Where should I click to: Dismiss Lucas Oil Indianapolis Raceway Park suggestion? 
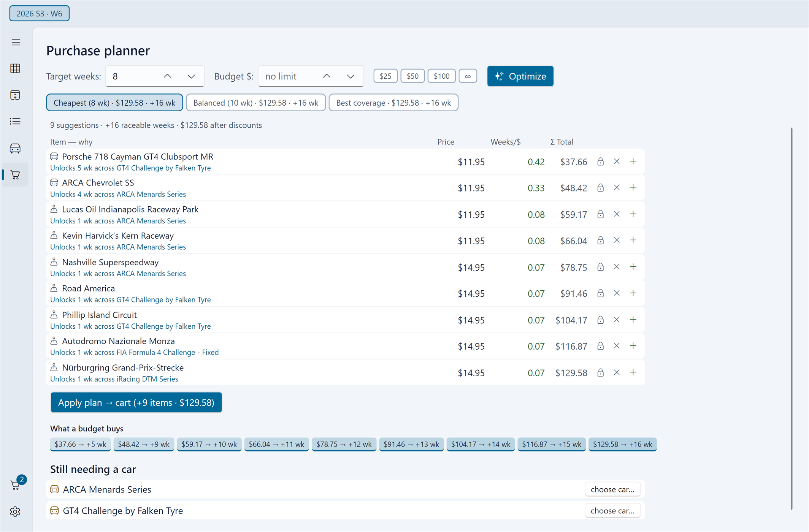617,214
